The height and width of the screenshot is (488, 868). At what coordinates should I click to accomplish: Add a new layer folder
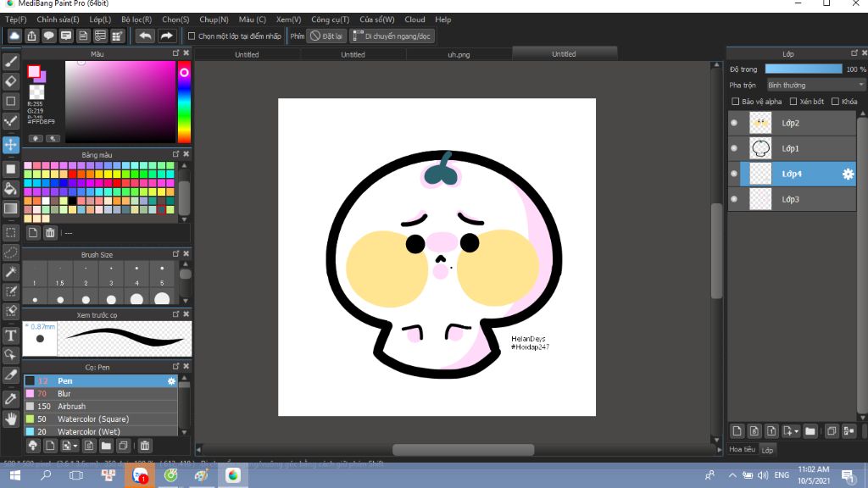[810, 431]
